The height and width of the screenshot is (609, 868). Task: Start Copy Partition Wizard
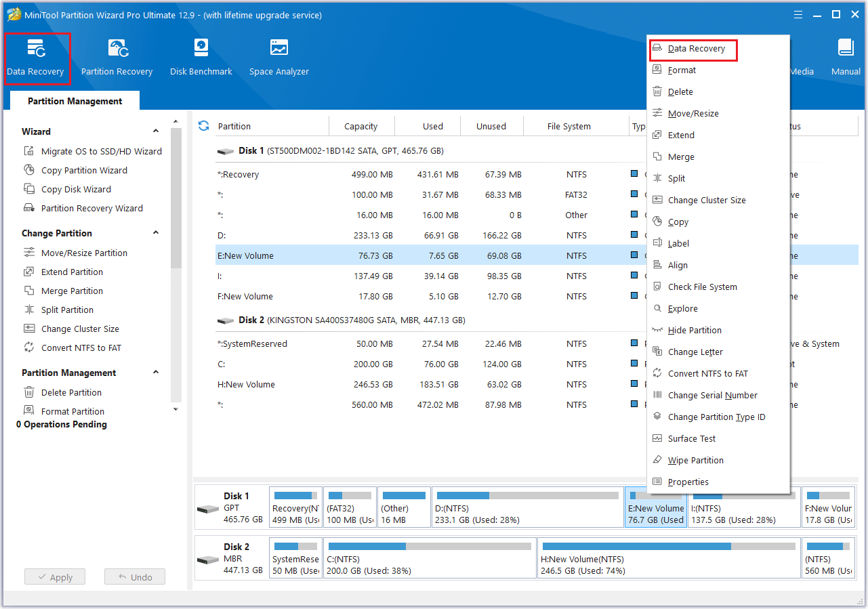tap(75, 171)
